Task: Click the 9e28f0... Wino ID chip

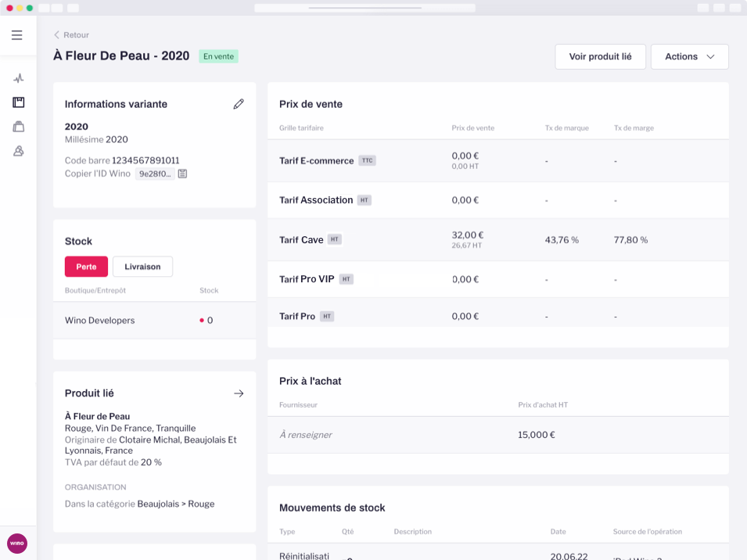Action: [155, 174]
